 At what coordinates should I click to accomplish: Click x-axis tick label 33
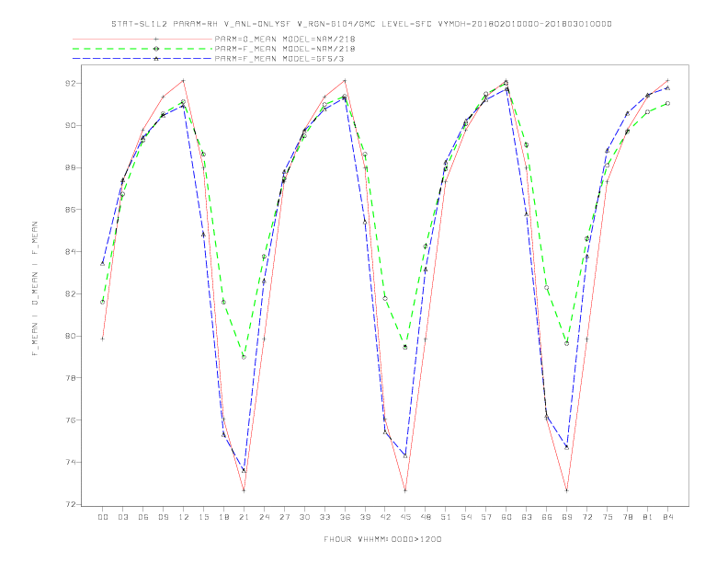tap(324, 517)
